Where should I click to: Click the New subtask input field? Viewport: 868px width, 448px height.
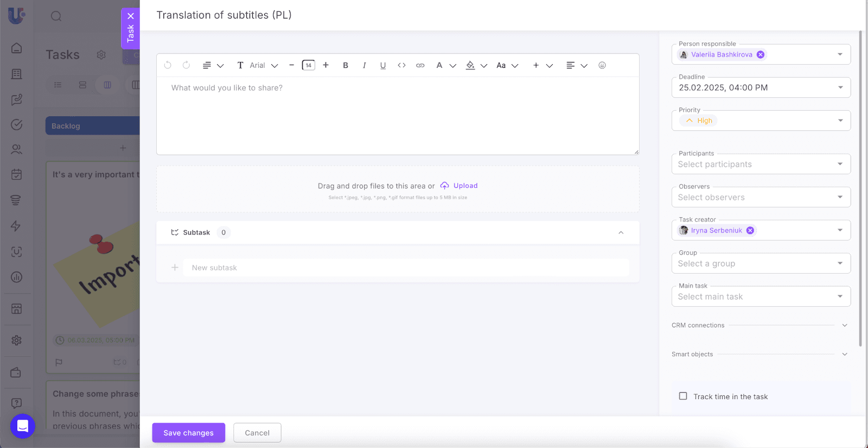coord(406,268)
